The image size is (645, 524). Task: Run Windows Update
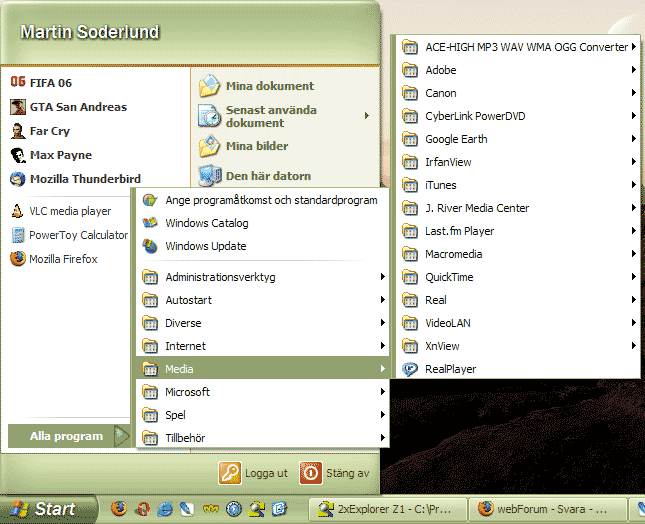coord(262,246)
